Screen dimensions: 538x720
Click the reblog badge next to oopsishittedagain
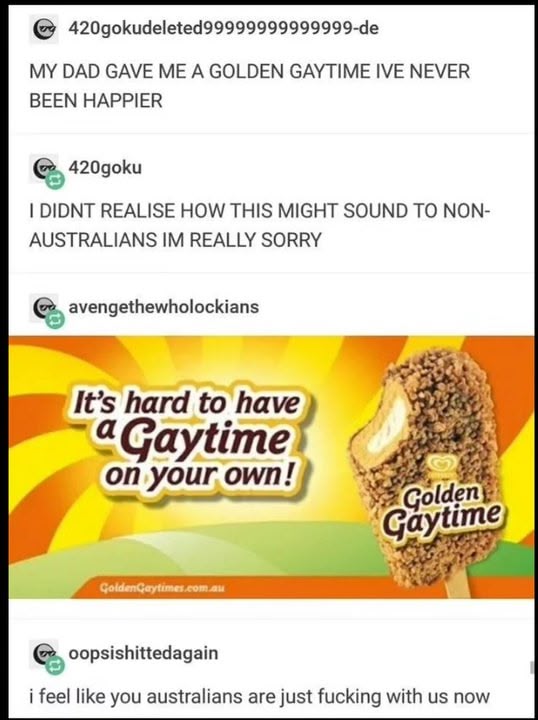click(55, 665)
